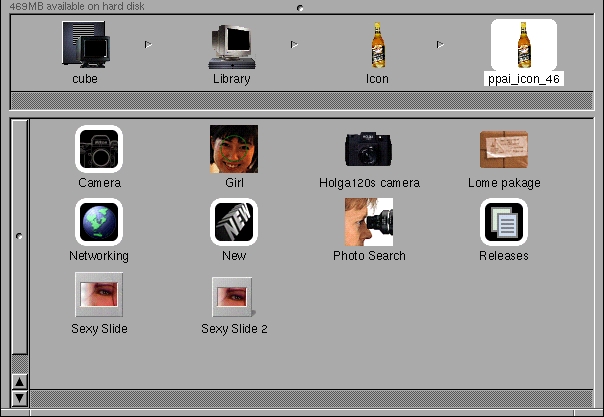This screenshot has width=604, height=417.
Task: Select the Releases documents icon
Action: [x=504, y=222]
